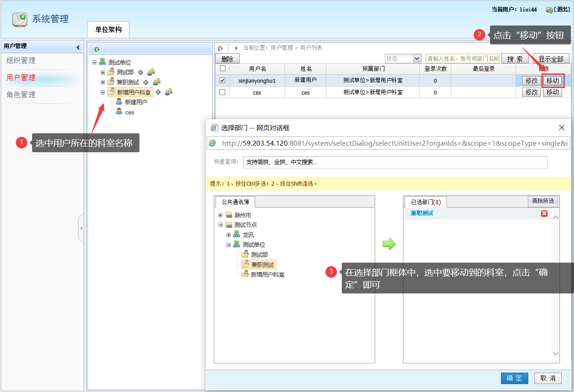Click the 滁州市 folder icon in dialog

229,215
